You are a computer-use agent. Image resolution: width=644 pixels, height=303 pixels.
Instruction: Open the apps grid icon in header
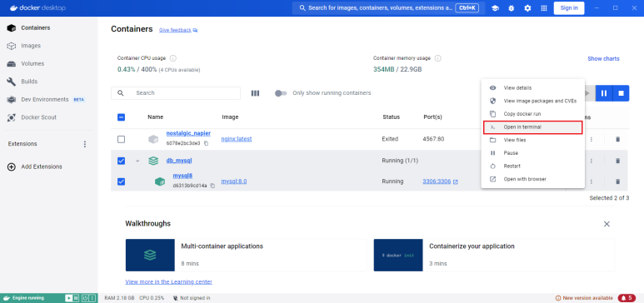coord(544,8)
